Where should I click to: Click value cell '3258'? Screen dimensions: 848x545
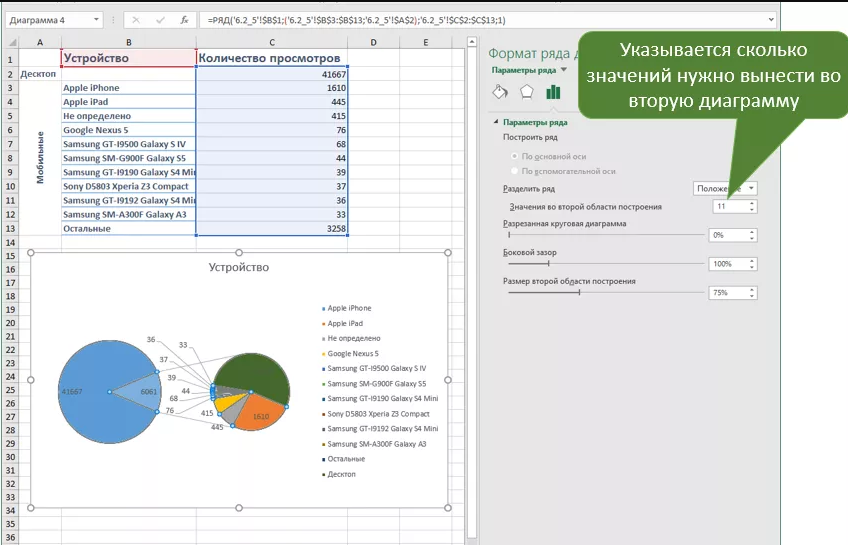pyautogui.click(x=272, y=228)
